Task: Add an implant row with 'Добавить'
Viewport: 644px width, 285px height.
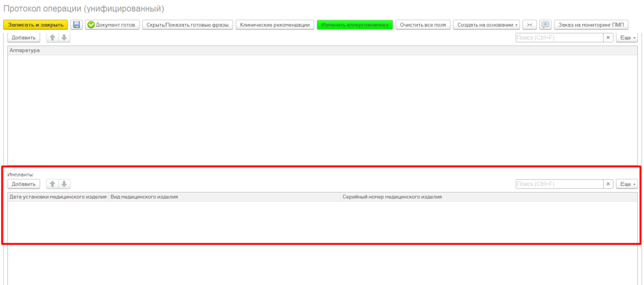Action: point(23,184)
